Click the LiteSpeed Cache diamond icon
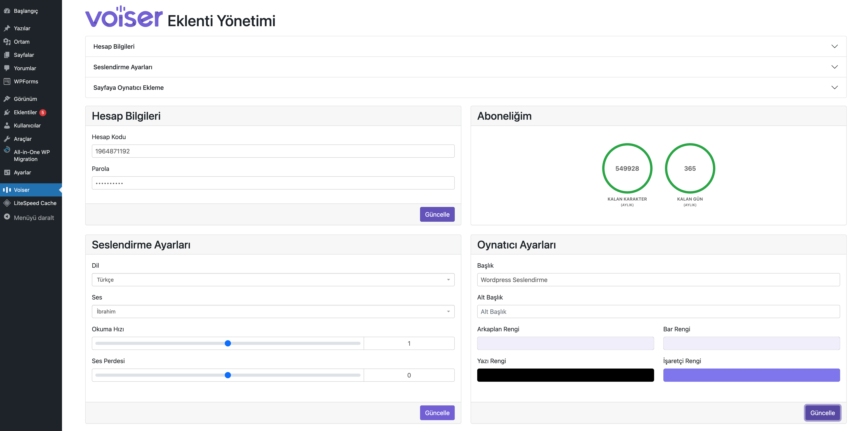 tap(7, 203)
